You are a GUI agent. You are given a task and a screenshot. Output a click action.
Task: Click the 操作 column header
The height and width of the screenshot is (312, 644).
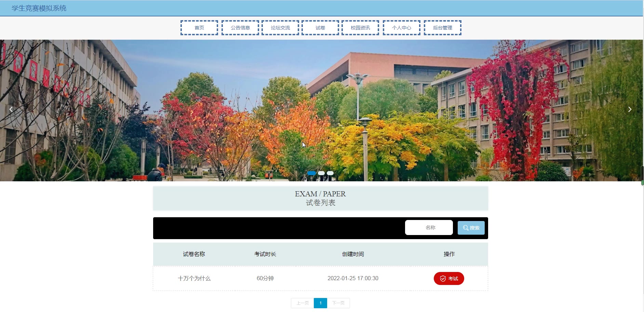point(449,254)
